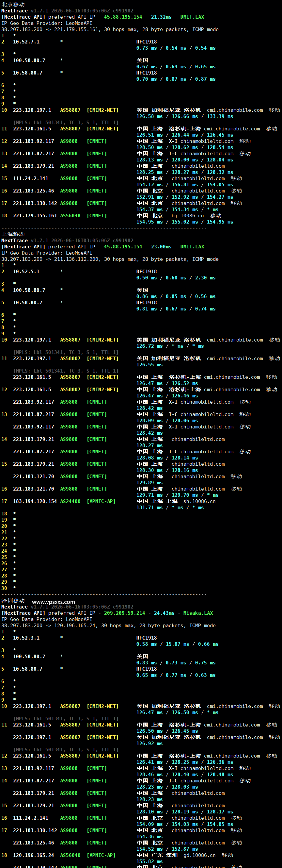Select latency value 155.82 ms
Viewport: 282px width, 868px height.
pos(149,861)
